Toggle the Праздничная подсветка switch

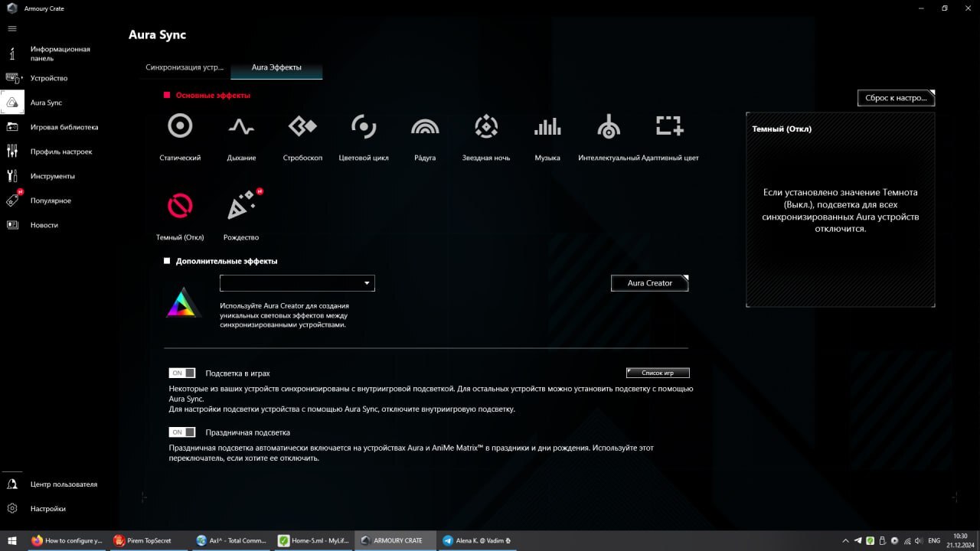coord(182,432)
